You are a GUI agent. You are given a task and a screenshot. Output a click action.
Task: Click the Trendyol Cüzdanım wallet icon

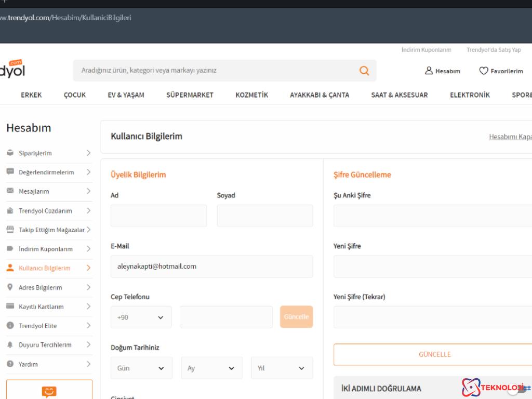click(x=10, y=211)
